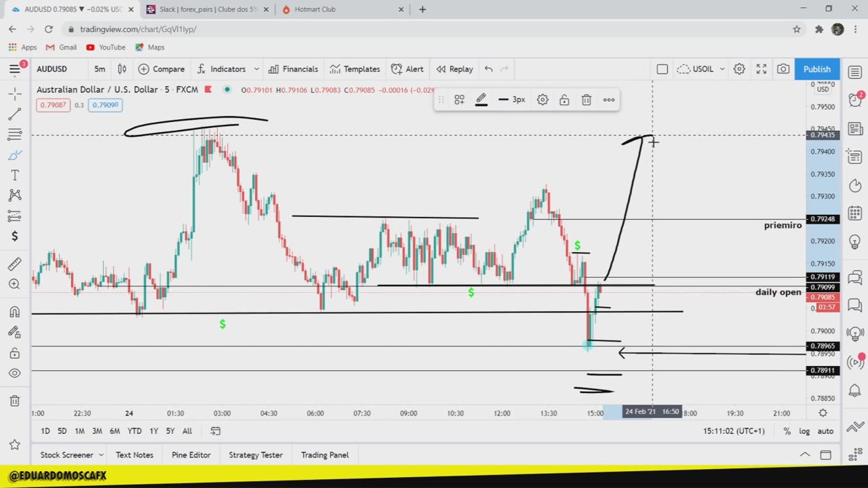
Task: Open the calendar panel in right sidebar
Action: 854,213
